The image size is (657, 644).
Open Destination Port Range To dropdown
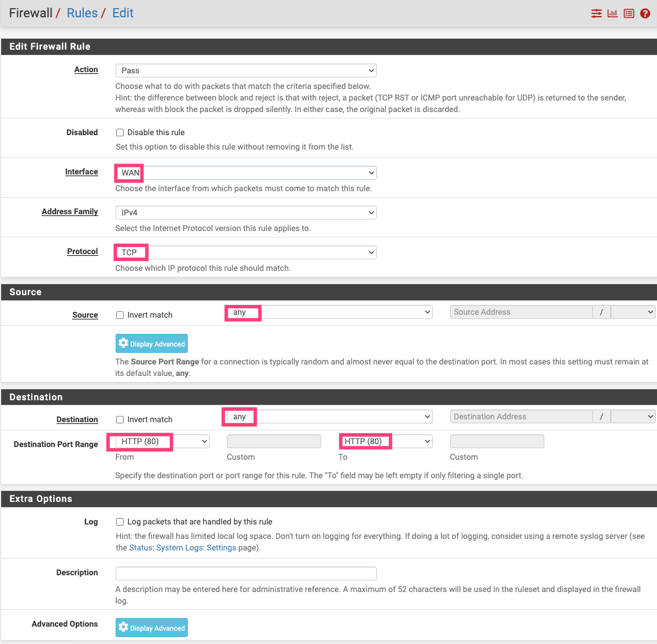coord(385,442)
